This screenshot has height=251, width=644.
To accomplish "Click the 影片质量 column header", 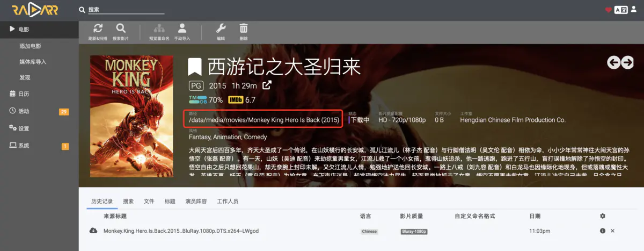I will point(411,216).
